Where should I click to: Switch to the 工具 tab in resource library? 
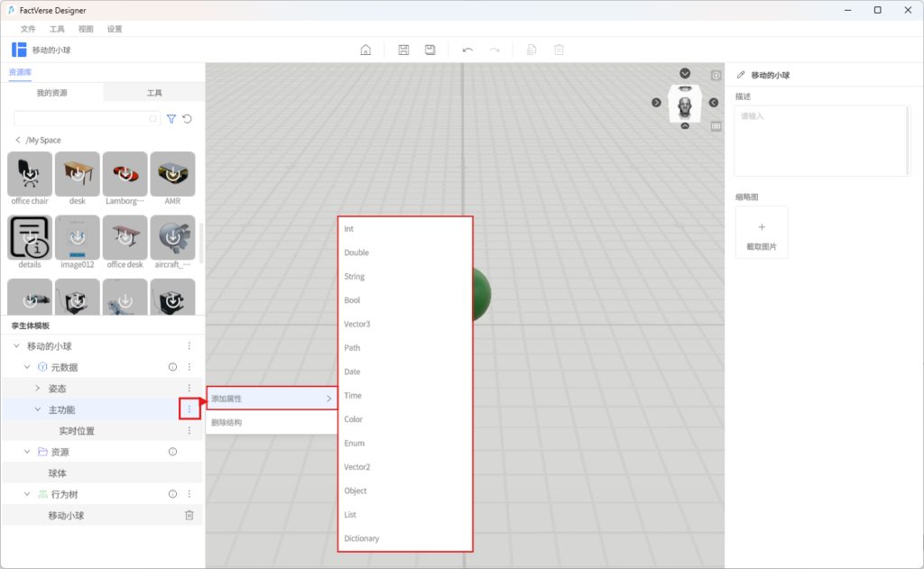click(154, 93)
